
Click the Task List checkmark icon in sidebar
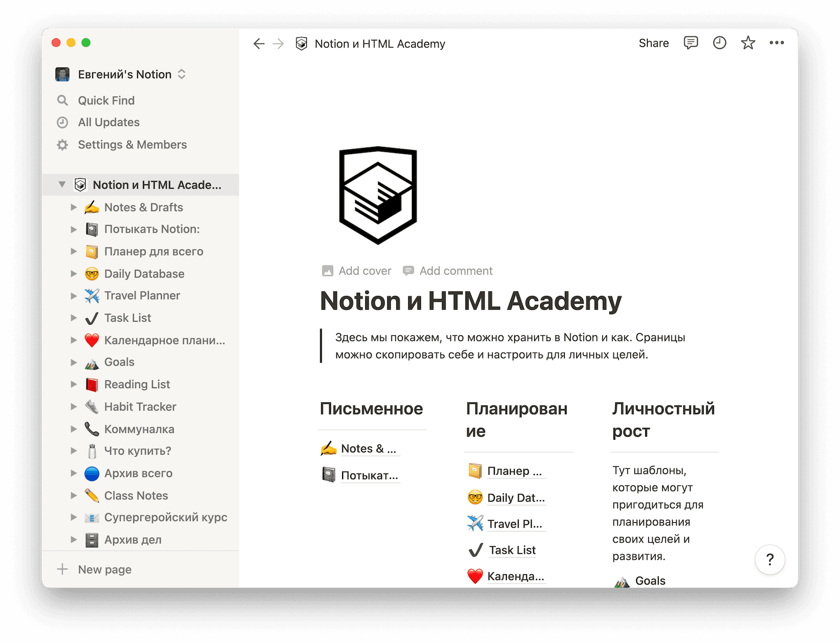click(92, 318)
